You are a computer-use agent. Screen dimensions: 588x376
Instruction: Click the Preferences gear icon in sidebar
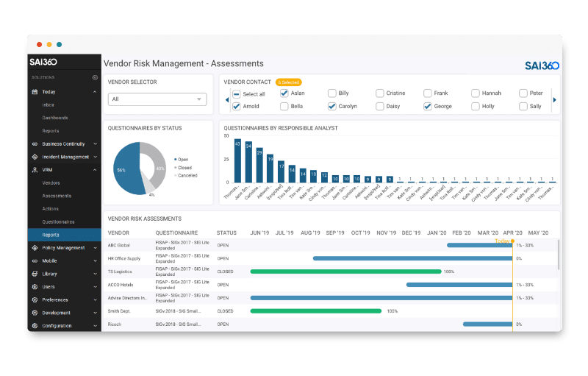pos(35,299)
